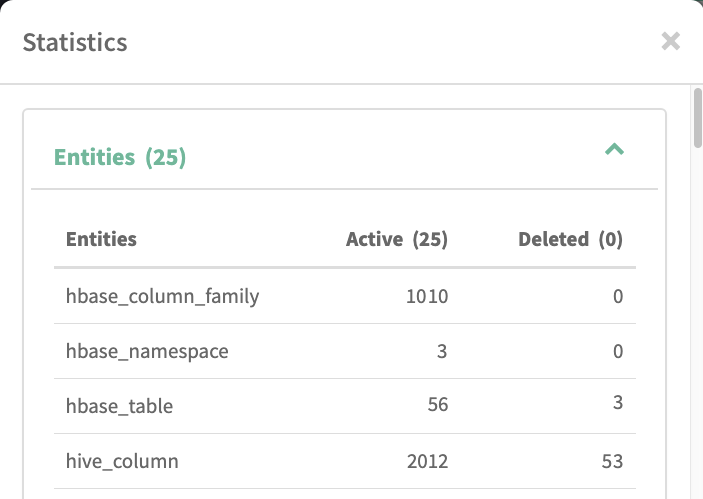Click the Deleted (0) column header
The width and height of the screenshot is (703, 499).
tap(570, 239)
